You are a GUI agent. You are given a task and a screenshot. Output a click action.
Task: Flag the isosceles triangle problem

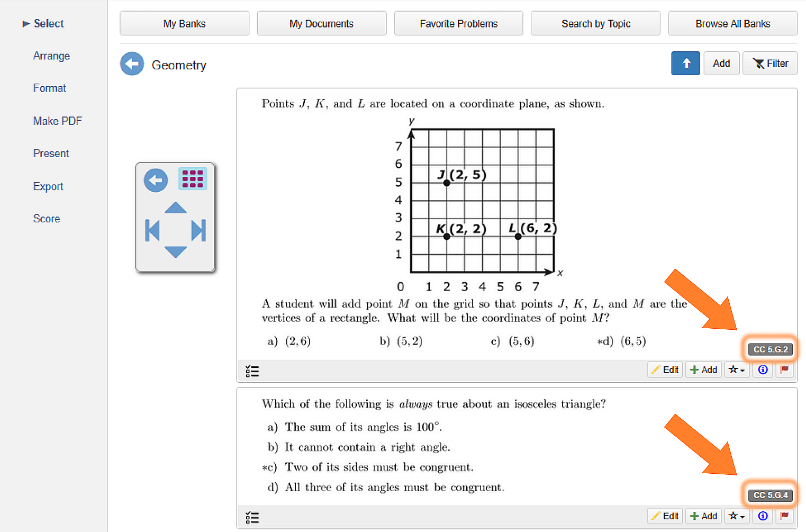point(784,516)
